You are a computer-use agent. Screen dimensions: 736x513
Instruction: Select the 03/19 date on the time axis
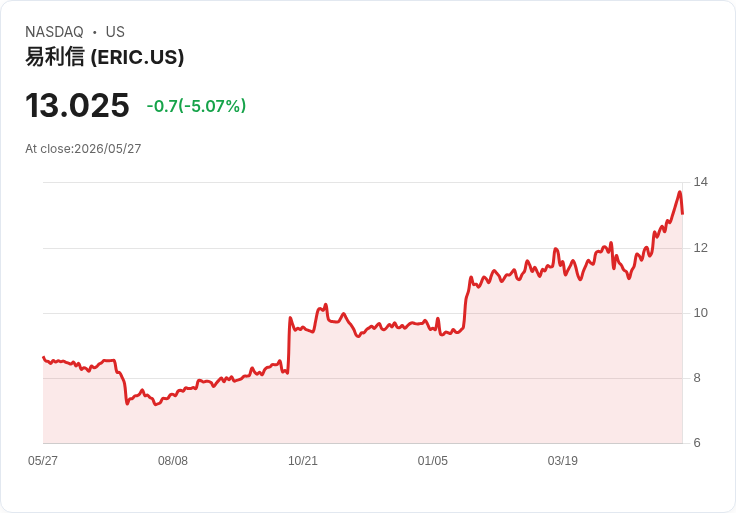(x=562, y=461)
